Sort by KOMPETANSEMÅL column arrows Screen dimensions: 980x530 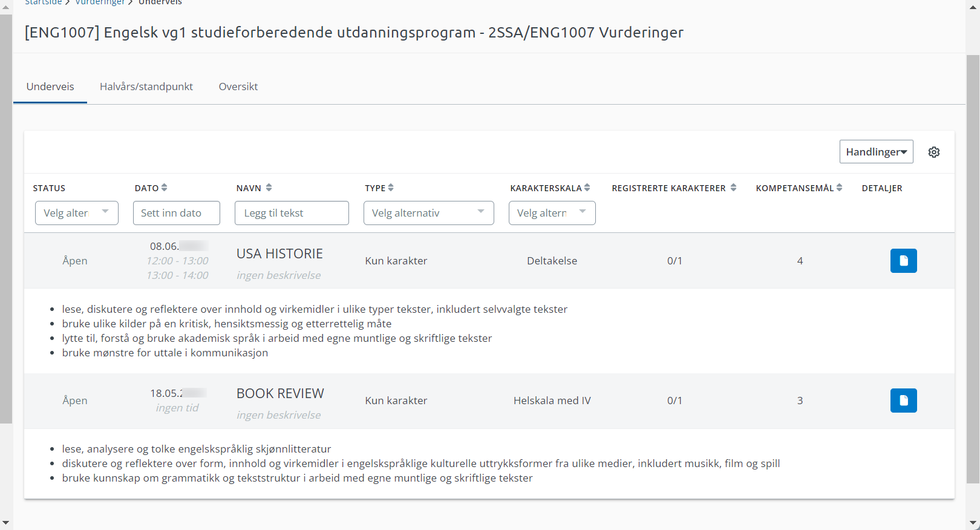click(x=839, y=188)
